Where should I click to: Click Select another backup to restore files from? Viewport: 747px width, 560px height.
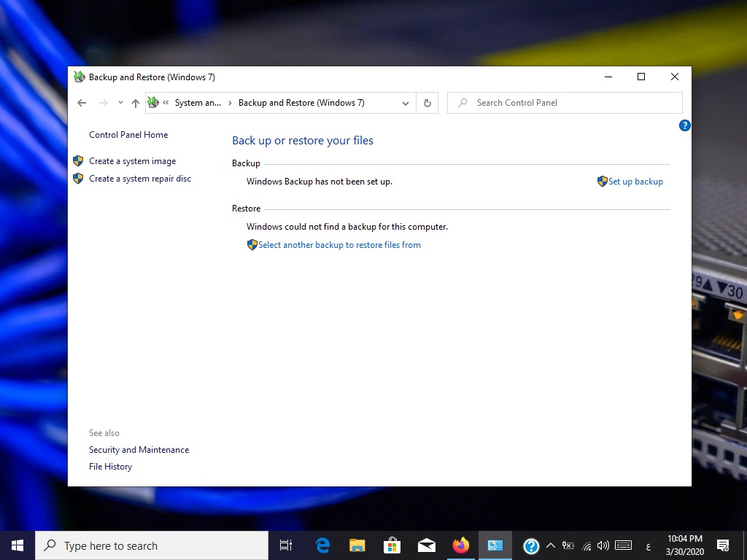[x=339, y=245]
